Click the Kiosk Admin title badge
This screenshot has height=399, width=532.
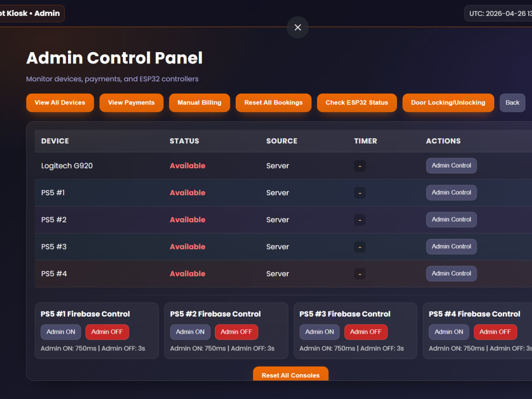coord(30,14)
